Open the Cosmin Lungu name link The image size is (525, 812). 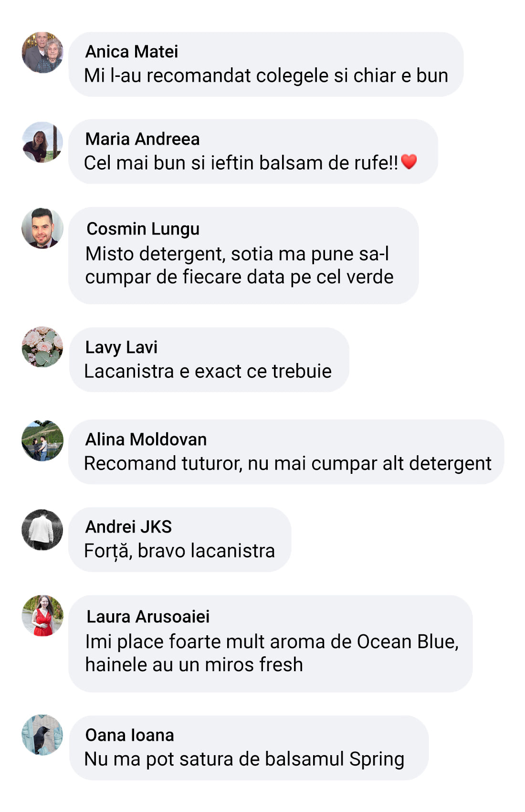[x=143, y=229]
